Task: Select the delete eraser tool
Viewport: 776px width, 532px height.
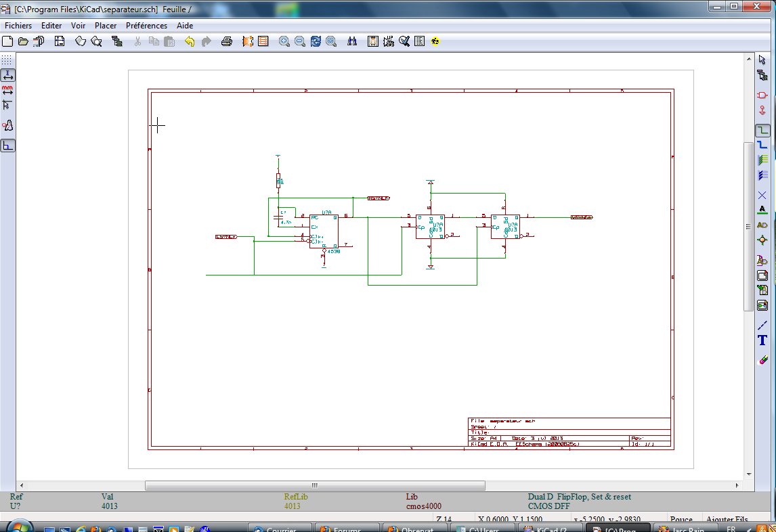Action: coord(762,360)
